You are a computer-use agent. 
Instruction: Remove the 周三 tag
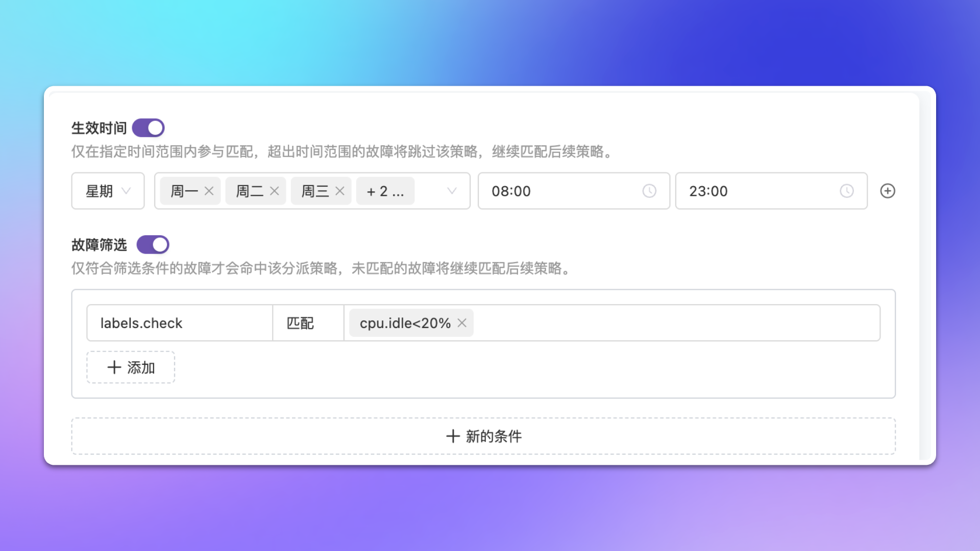[x=340, y=191]
